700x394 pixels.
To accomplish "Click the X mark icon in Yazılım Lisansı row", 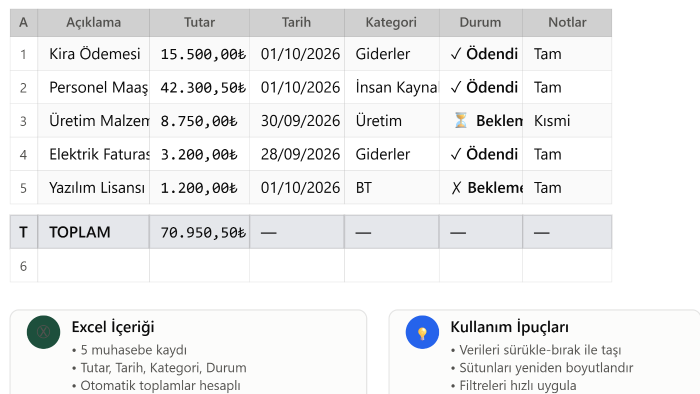I will click(456, 188).
